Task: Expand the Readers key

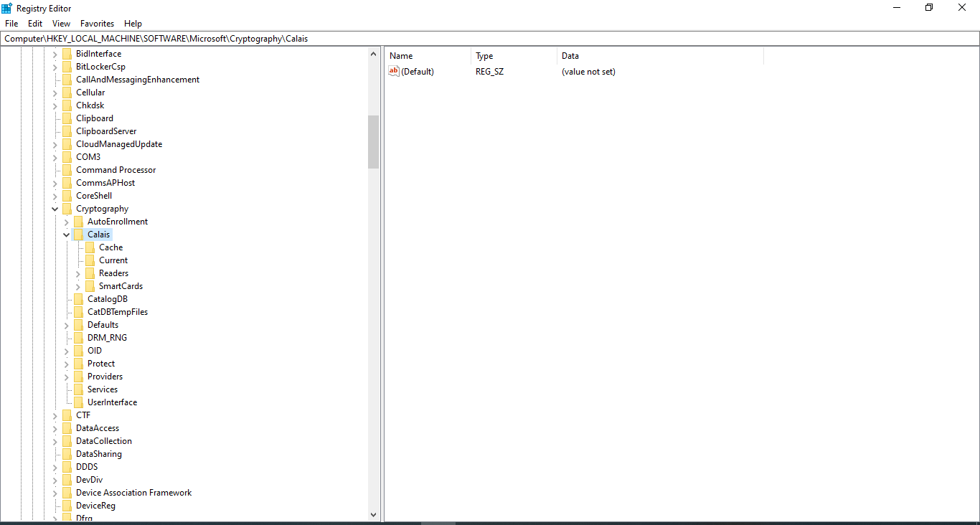Action: (78, 273)
